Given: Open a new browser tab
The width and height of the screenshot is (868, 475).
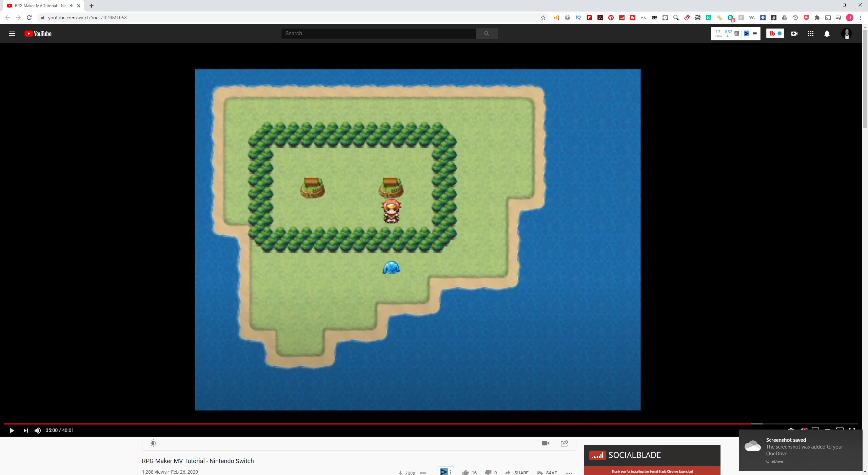Looking at the screenshot, I should (92, 6).
